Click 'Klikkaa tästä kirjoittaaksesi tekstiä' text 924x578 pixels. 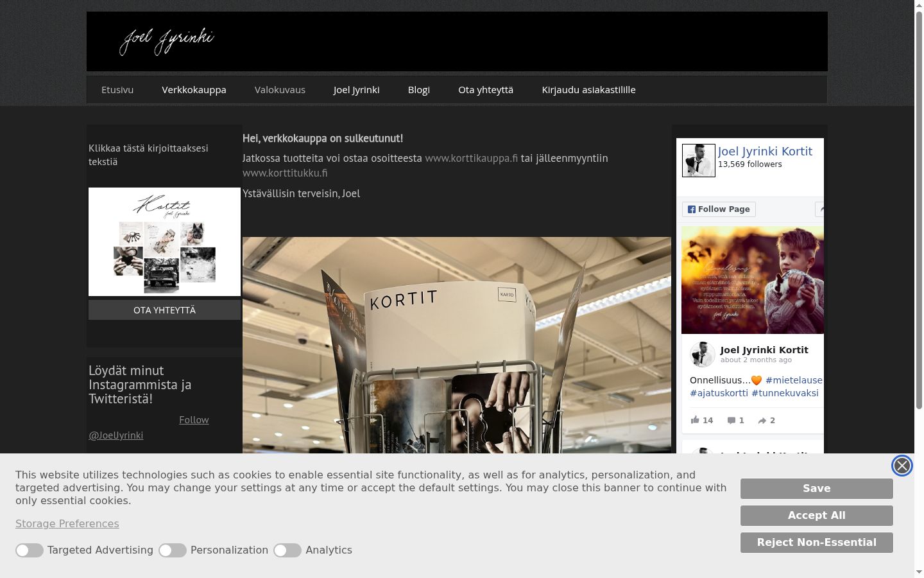click(148, 155)
